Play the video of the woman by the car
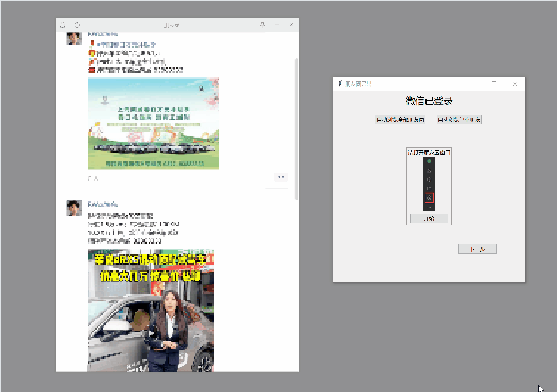Image resolution: width=557 pixels, height=392 pixels. click(x=150, y=309)
